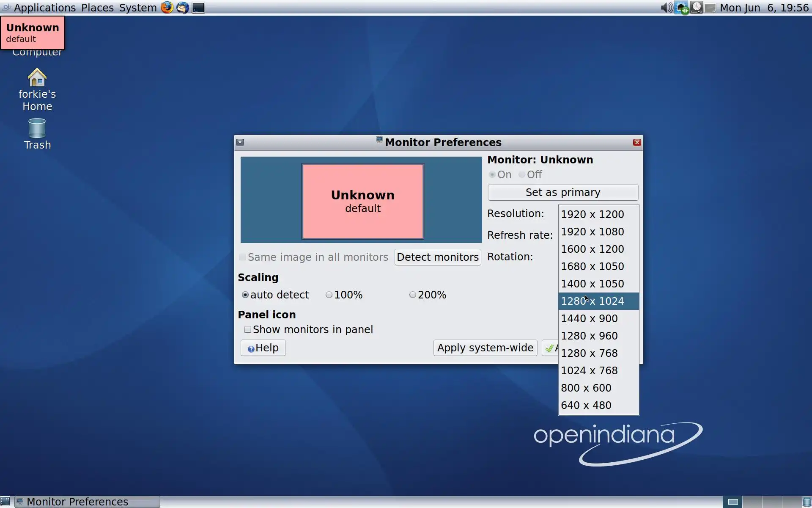This screenshot has width=812, height=508.
Task: Select 1440 x 900 in dropdown
Action: [x=589, y=319]
